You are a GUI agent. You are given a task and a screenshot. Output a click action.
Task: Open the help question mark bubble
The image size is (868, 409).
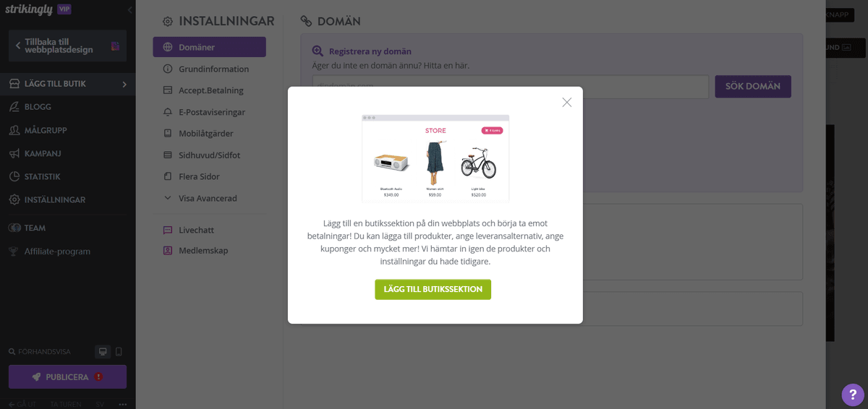click(853, 395)
